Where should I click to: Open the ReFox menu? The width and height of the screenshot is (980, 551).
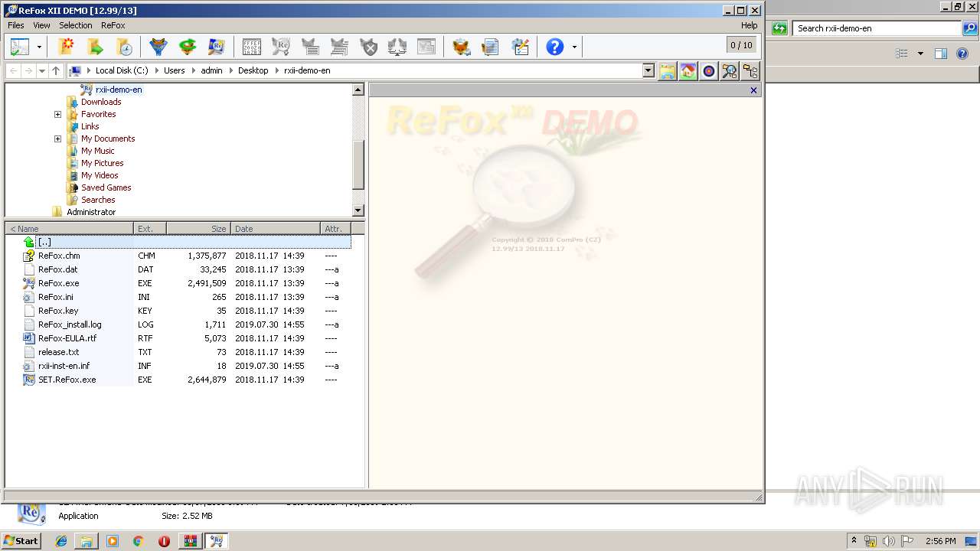113,25
